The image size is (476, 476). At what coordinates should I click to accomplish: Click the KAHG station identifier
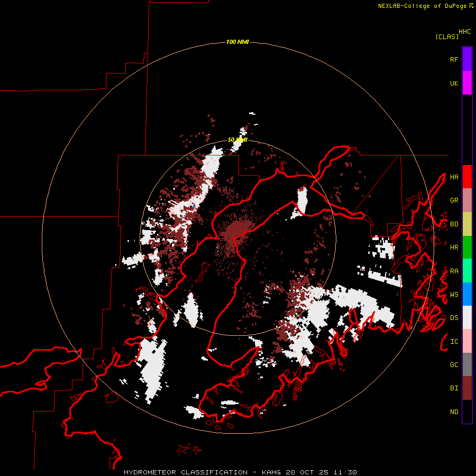pos(271,472)
